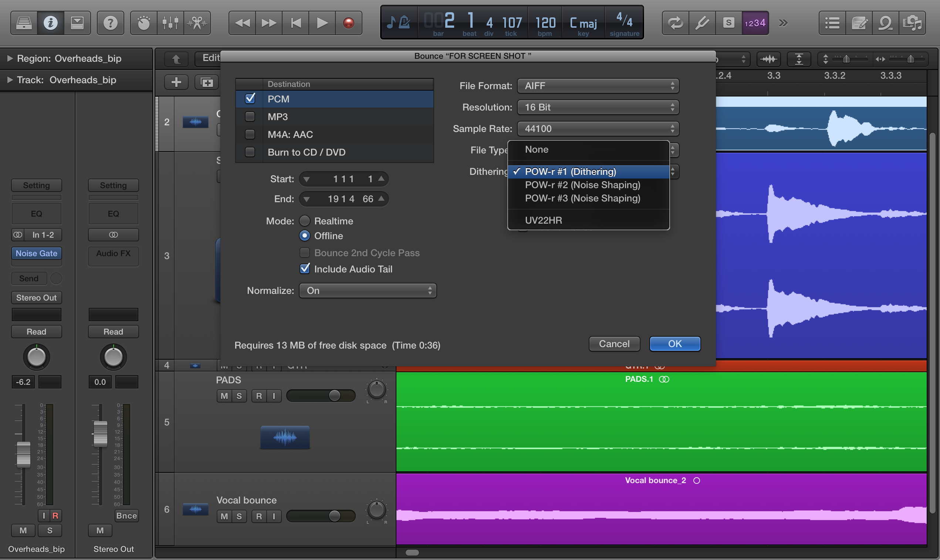940x560 pixels.
Task: Select Realtime bounce mode
Action: coord(305,221)
